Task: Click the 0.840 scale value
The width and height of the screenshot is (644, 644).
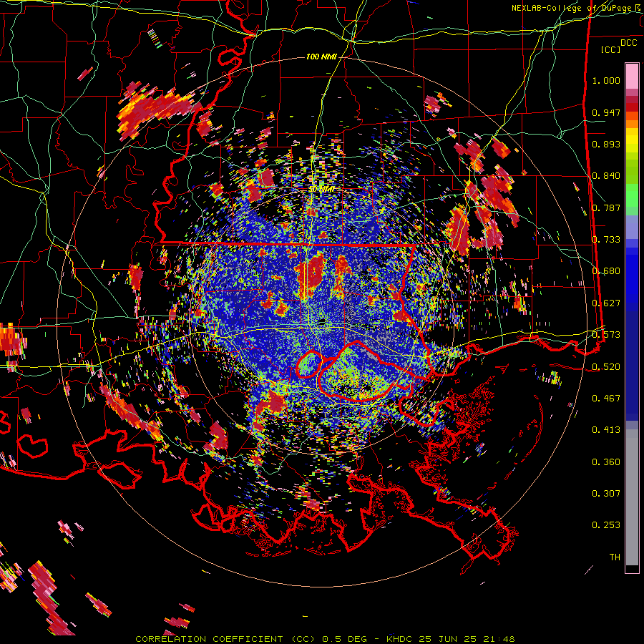Action: [606, 176]
